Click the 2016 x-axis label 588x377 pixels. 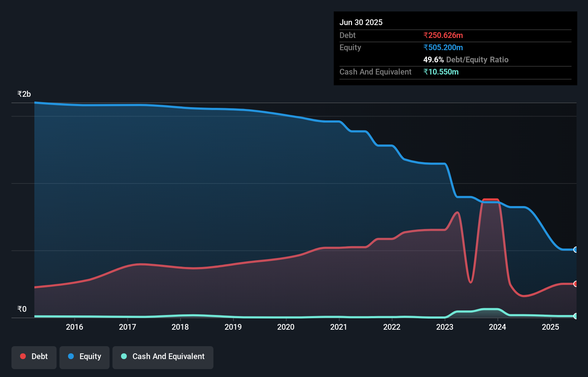click(74, 327)
